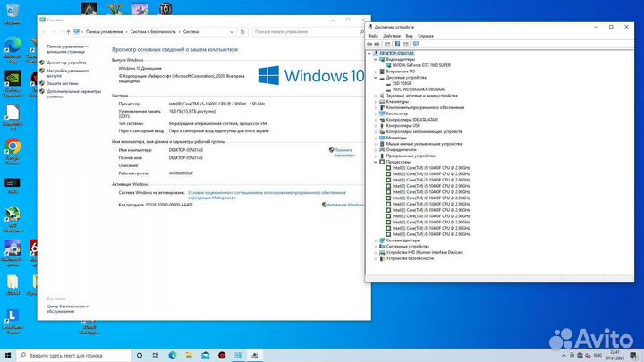The width and height of the screenshot is (644, 362).
Task: Click Панель управления breadcrumb in address bar
Action: click(x=105, y=31)
